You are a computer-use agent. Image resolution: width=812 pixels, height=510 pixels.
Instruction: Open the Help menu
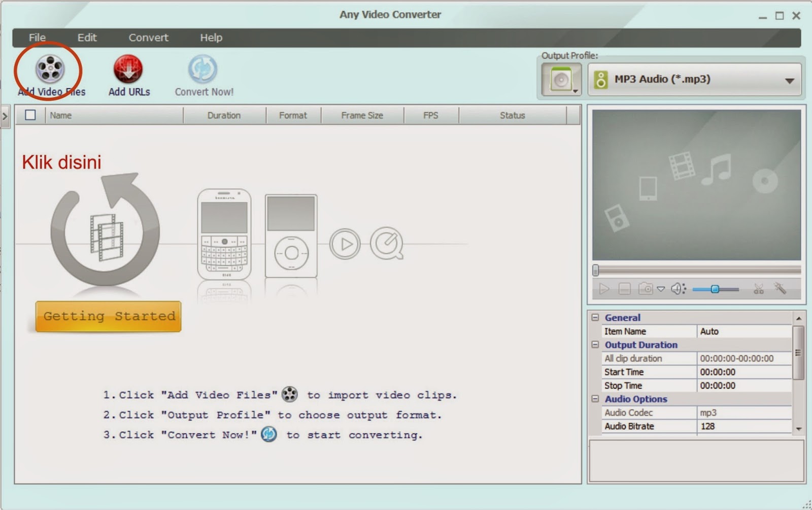pos(211,38)
